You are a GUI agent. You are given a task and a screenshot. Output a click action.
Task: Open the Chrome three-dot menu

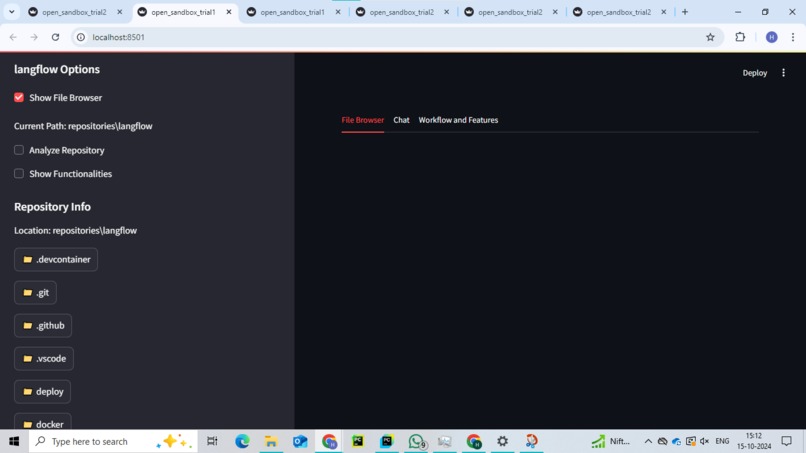(x=793, y=37)
